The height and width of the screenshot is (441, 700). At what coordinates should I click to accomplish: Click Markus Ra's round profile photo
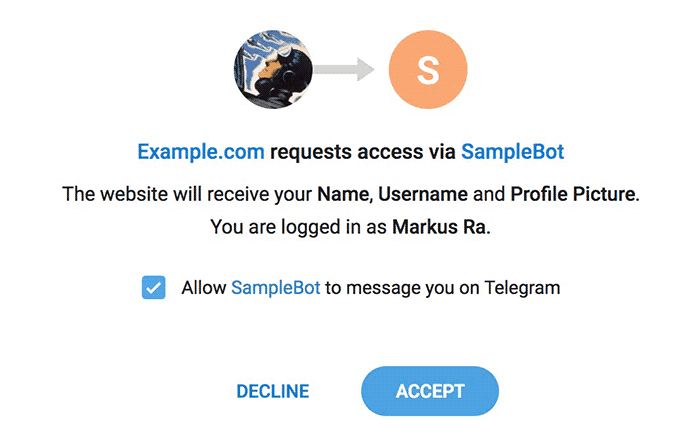[x=273, y=69]
